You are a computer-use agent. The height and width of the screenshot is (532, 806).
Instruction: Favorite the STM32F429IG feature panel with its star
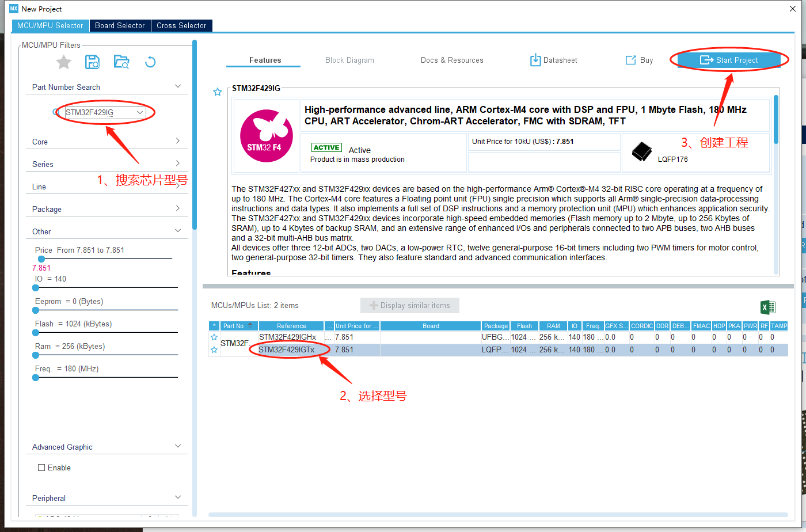(x=218, y=92)
